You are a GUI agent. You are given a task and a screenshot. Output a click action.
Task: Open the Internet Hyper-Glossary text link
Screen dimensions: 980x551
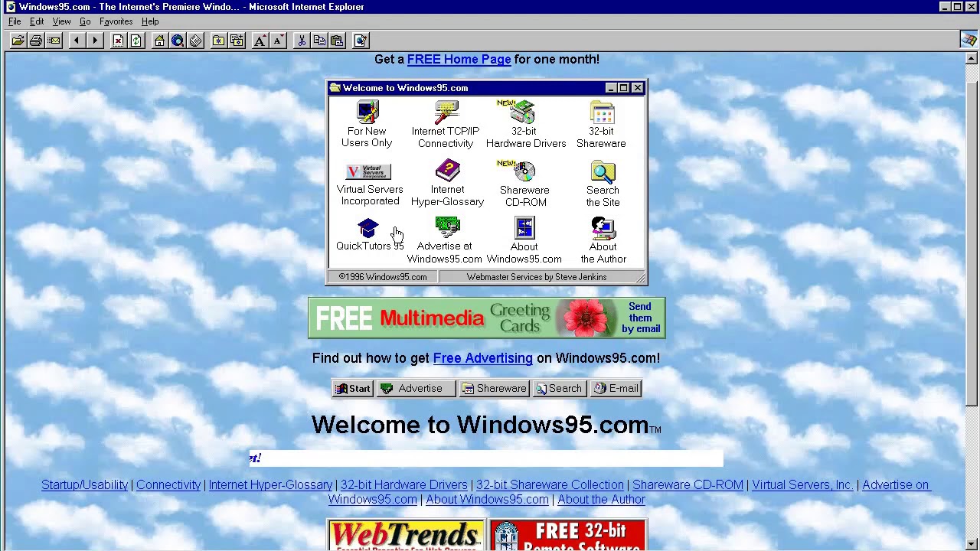tap(270, 484)
